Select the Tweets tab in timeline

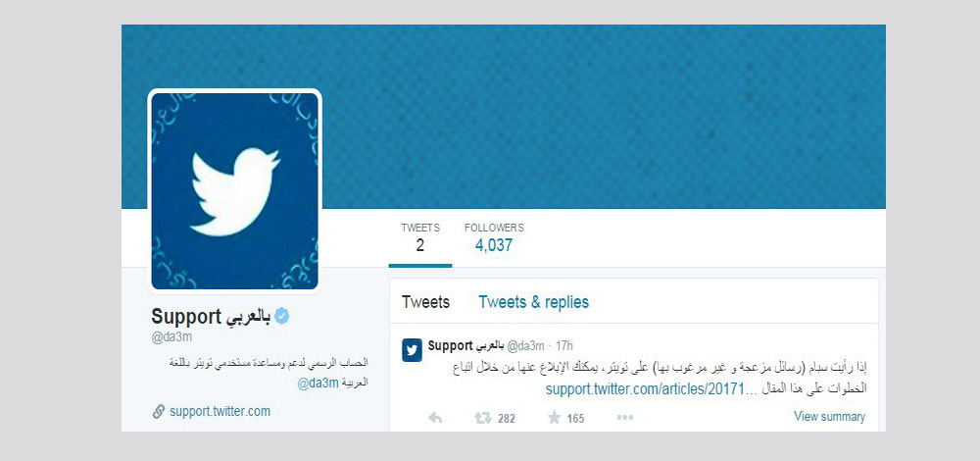click(x=425, y=302)
